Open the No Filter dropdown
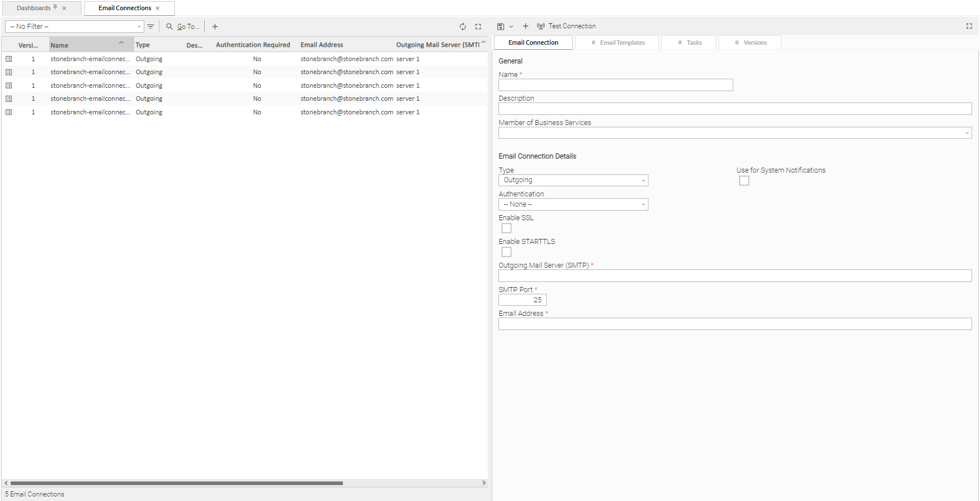 (x=75, y=27)
